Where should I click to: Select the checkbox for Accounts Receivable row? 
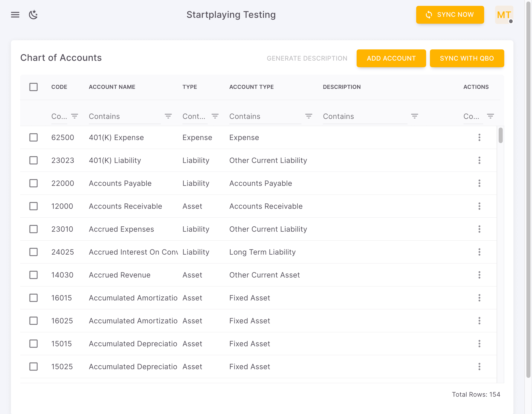pyautogui.click(x=33, y=206)
